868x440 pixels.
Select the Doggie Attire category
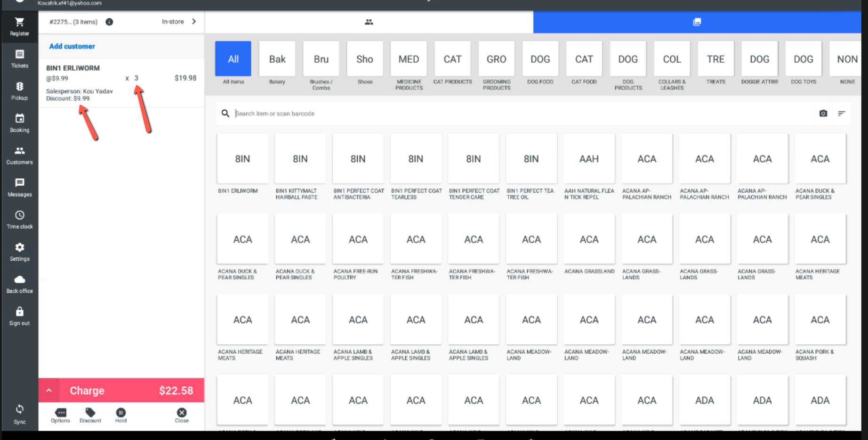759,59
